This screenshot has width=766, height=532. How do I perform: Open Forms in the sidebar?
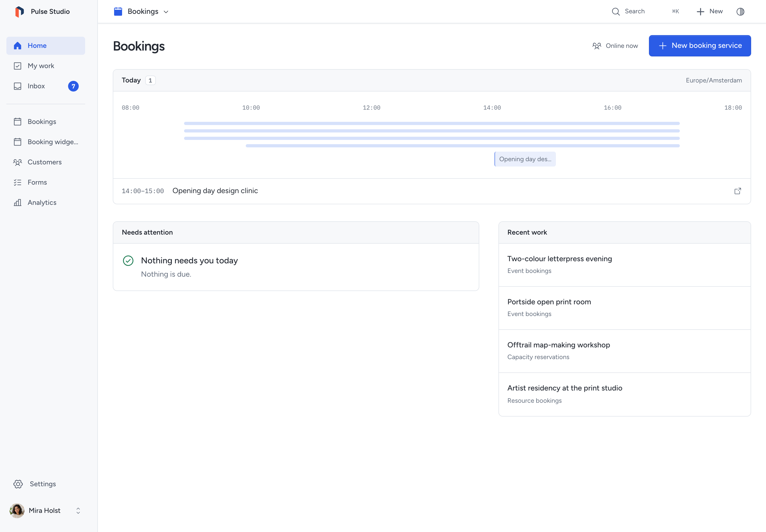(46, 182)
